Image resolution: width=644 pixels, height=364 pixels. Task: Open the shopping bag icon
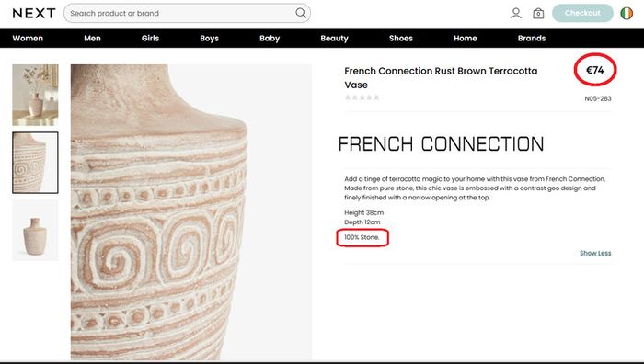point(538,14)
